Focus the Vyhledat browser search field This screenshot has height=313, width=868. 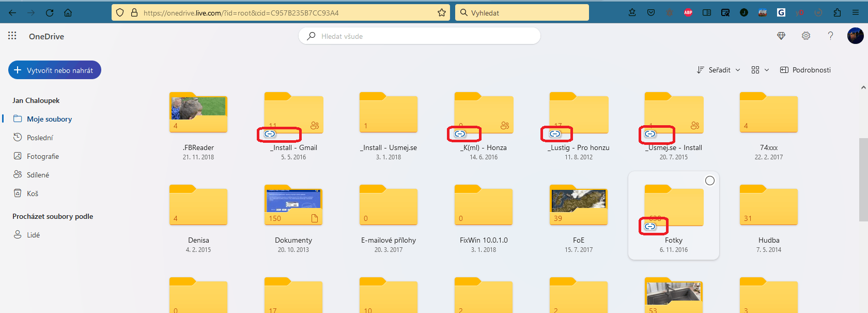tap(522, 12)
